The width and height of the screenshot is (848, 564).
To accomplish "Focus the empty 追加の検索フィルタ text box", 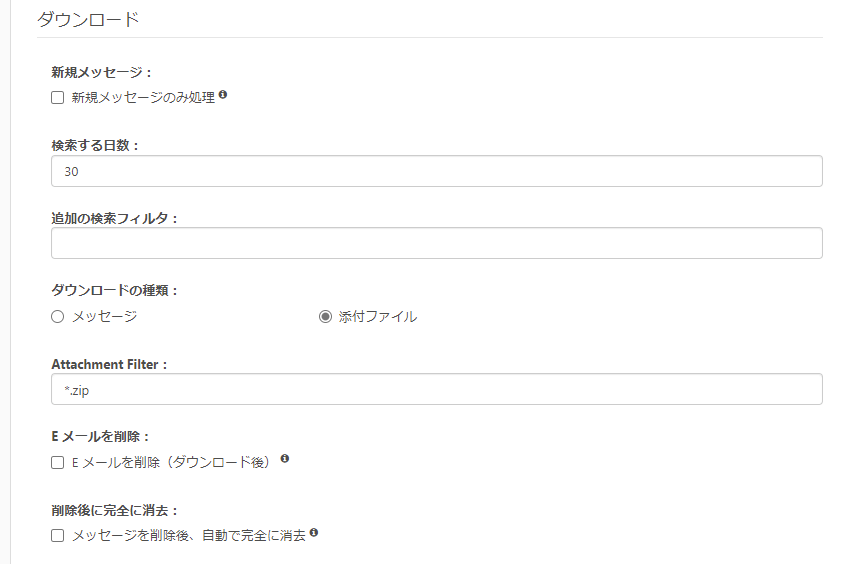I will [436, 243].
